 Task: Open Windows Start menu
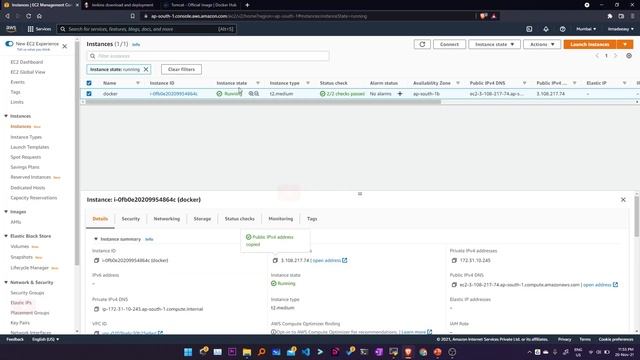(x=188, y=352)
